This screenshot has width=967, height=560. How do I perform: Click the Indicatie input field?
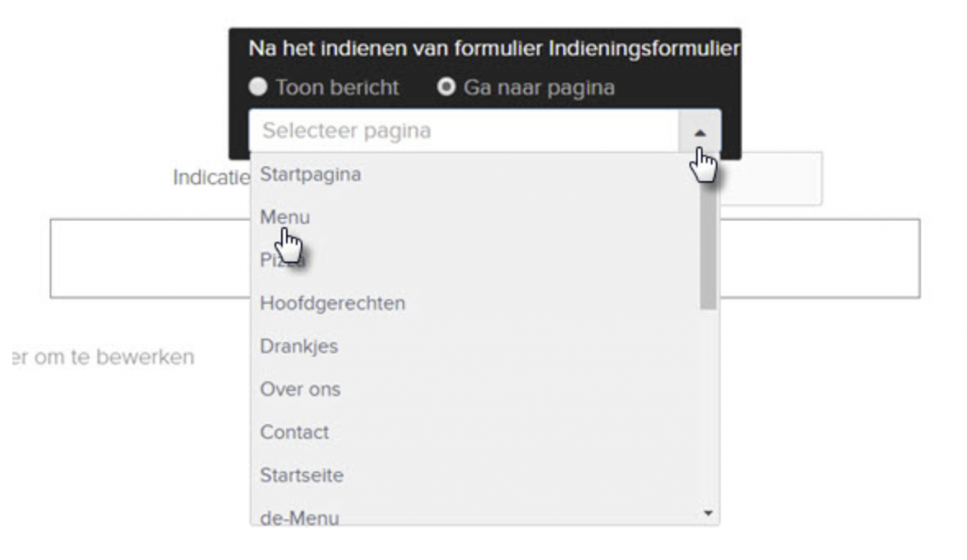(770, 179)
